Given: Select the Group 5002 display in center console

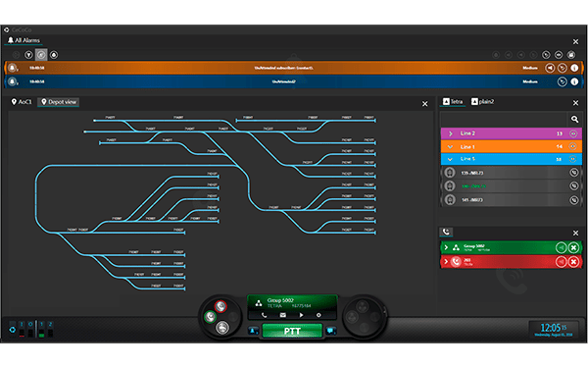Looking at the screenshot, I should (x=292, y=303).
